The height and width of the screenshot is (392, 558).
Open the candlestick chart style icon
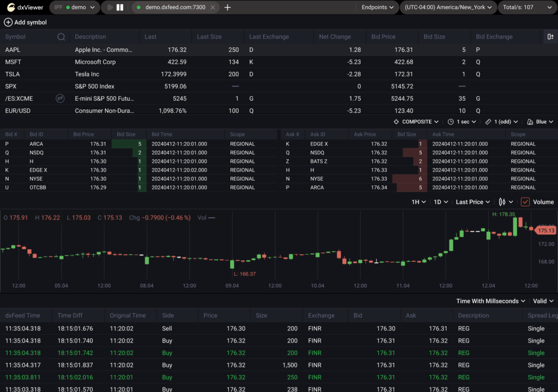(501, 201)
